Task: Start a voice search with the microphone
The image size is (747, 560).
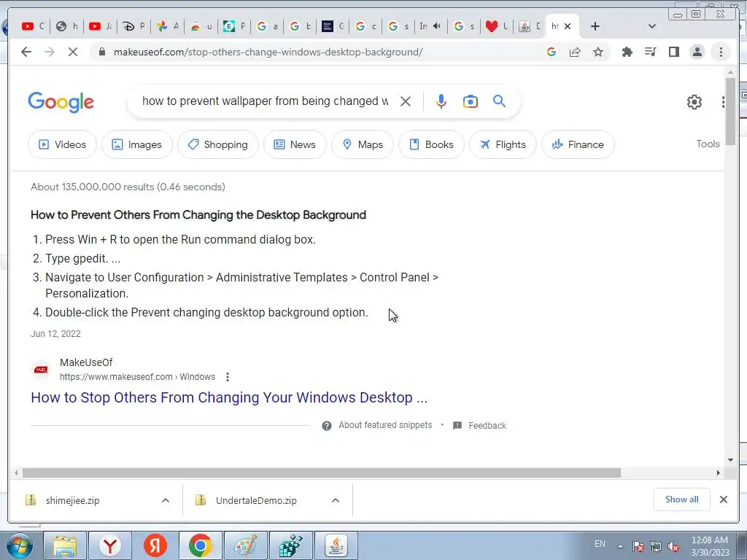Action: tap(441, 101)
